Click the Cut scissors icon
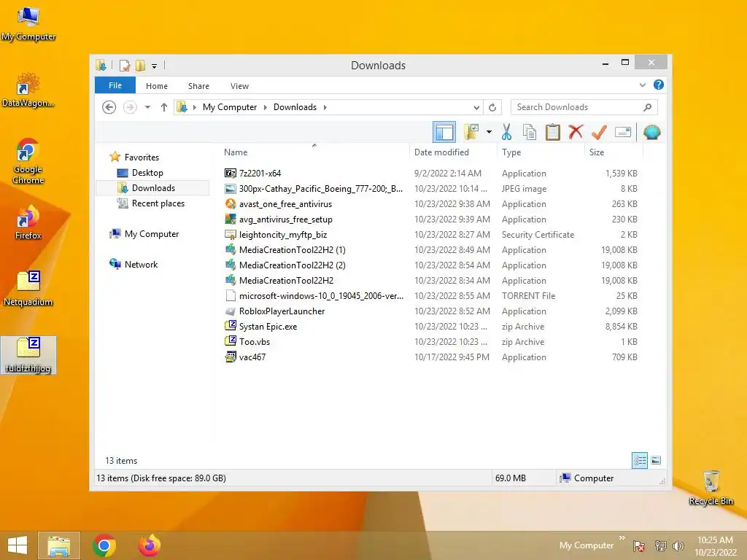 (x=506, y=132)
